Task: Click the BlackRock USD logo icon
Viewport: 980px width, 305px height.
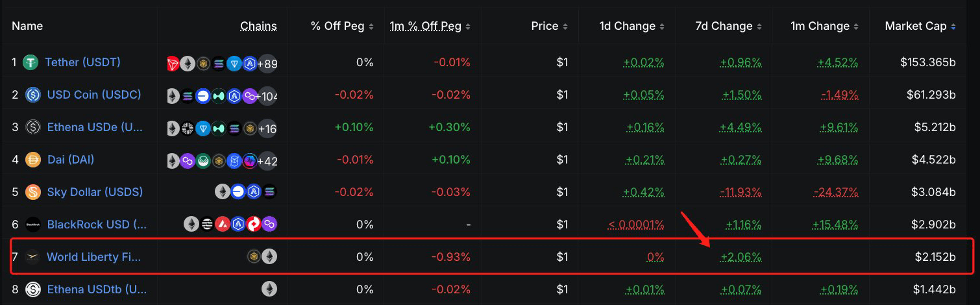Action: coord(33,225)
